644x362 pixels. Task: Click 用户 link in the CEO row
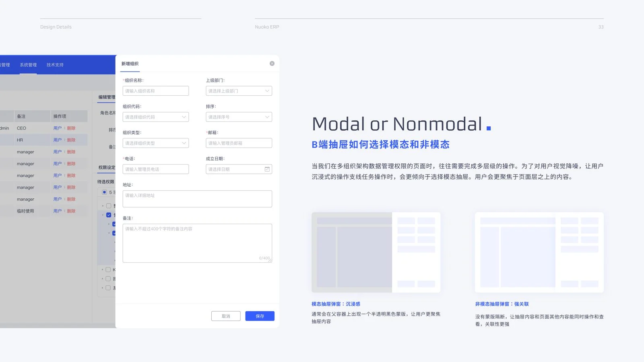58,128
